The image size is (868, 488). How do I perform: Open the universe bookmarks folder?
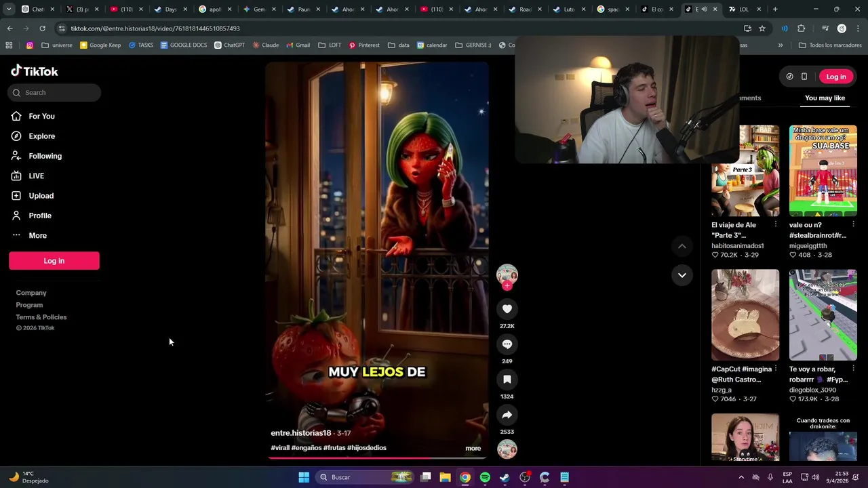click(57, 45)
